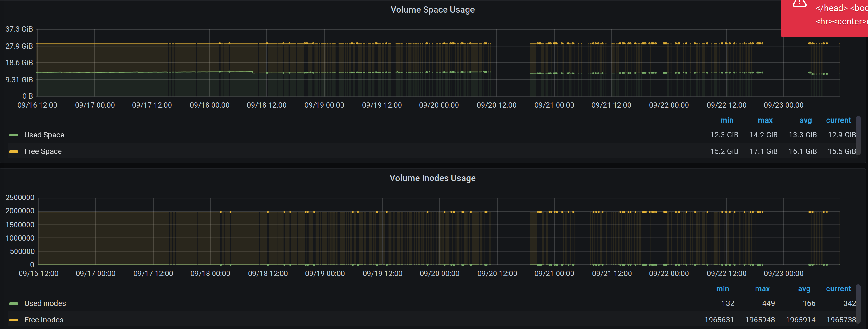Click the Used inodes legend color marker
This screenshot has width=868, height=329.
(x=14, y=303)
